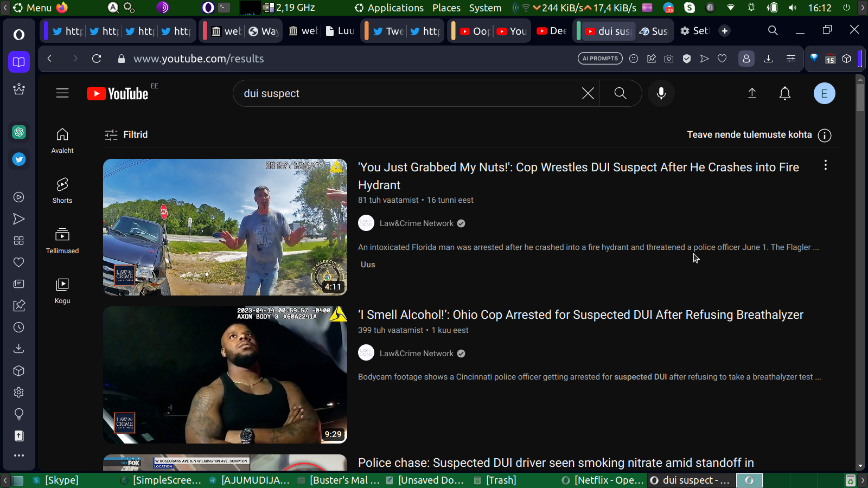868x488 pixels.
Task: Go back with the browser back arrow
Action: click(x=49, y=59)
